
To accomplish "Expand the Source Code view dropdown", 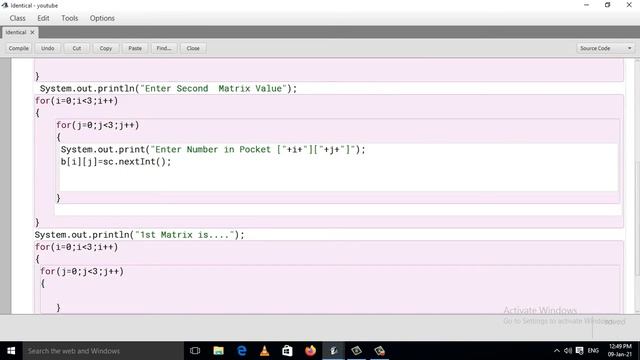I will 605,48.
